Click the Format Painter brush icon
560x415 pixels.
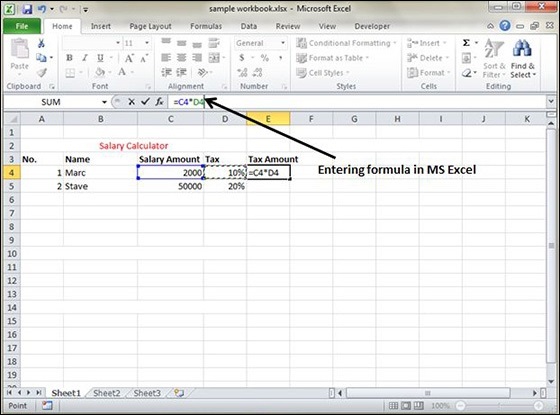pyautogui.click(x=42, y=73)
